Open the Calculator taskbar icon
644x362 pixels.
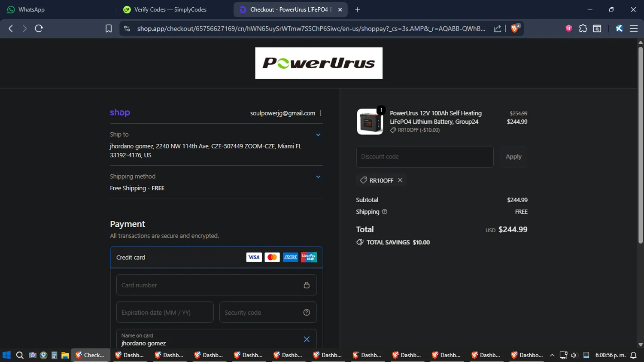tap(54, 355)
